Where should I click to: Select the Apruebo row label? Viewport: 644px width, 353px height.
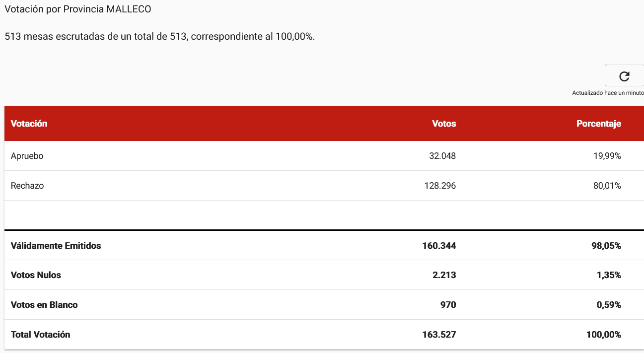pyautogui.click(x=27, y=156)
